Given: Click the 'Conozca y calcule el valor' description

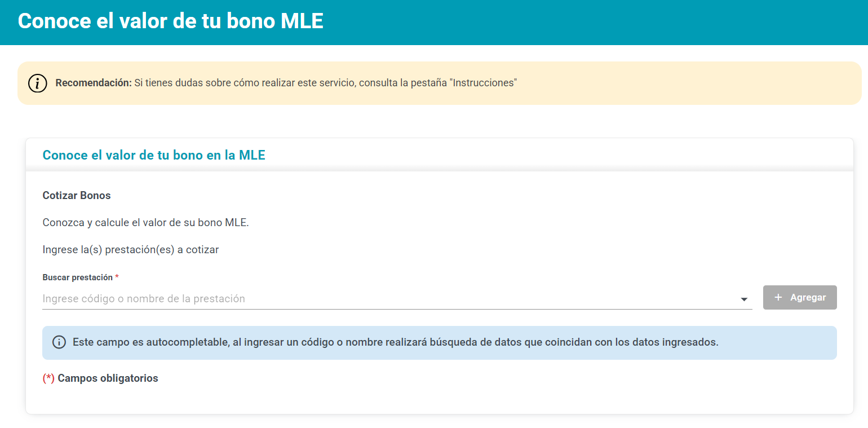Looking at the screenshot, I should click(145, 223).
